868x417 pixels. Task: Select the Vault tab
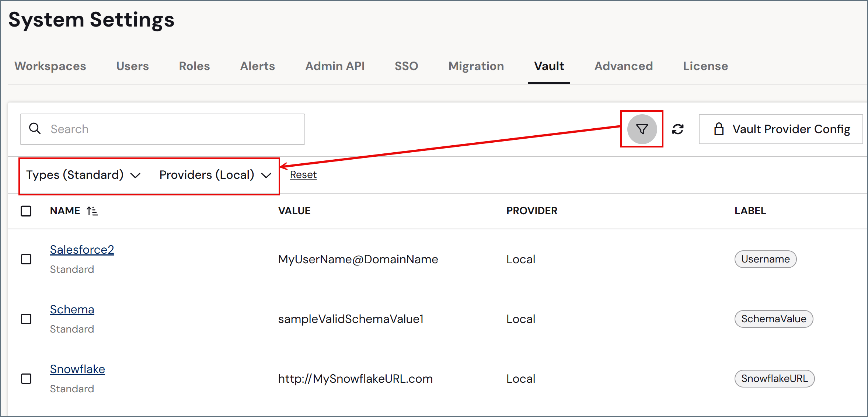click(x=549, y=66)
